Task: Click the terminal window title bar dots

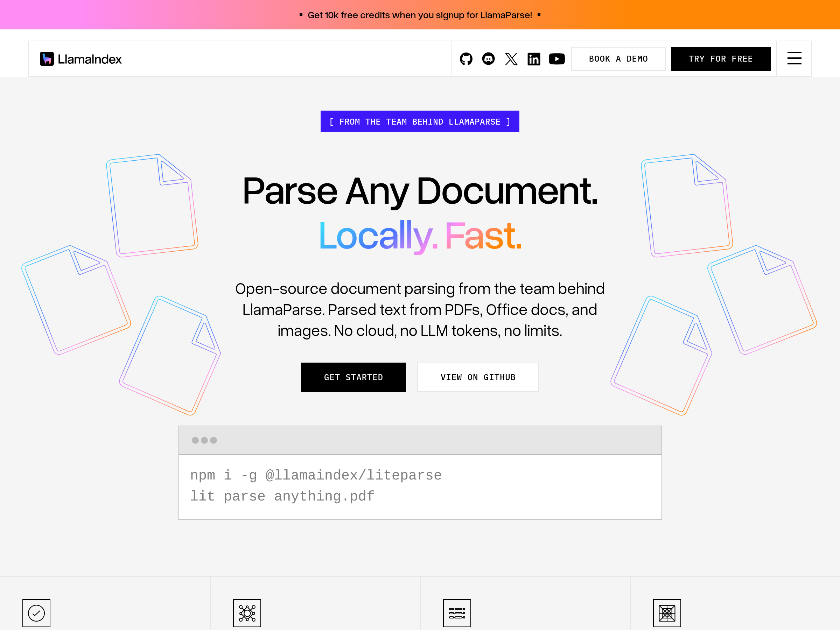Action: point(204,440)
